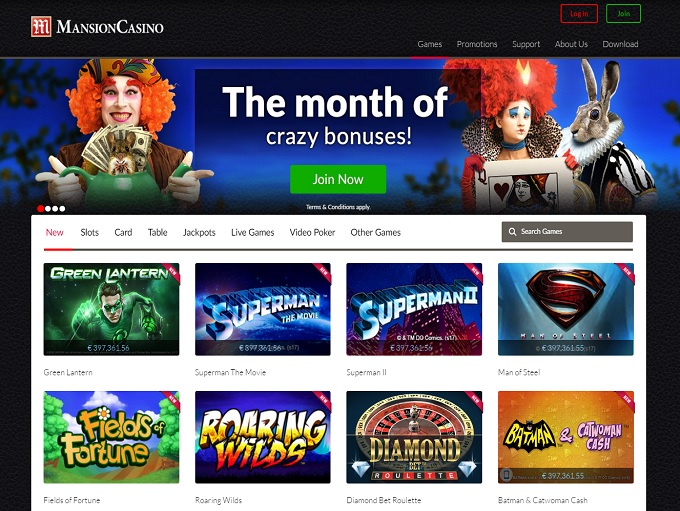Open the Download navigation link
The width and height of the screenshot is (680, 511).
(620, 44)
